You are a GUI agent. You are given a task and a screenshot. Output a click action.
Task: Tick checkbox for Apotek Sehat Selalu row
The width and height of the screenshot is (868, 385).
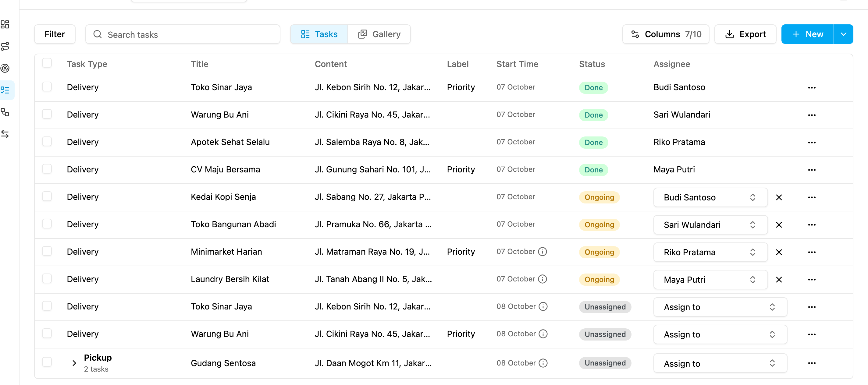[x=47, y=141]
